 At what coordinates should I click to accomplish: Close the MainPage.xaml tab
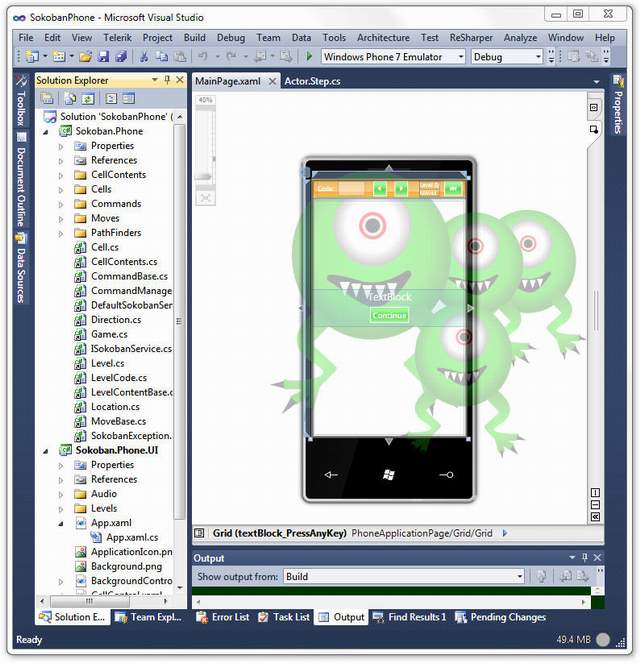(x=273, y=81)
